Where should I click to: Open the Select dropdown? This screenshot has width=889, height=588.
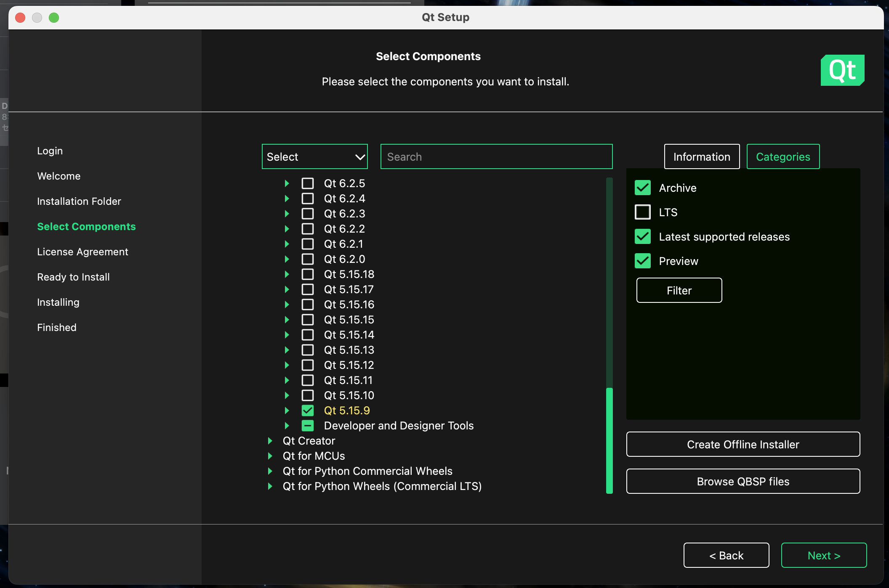[x=314, y=156]
